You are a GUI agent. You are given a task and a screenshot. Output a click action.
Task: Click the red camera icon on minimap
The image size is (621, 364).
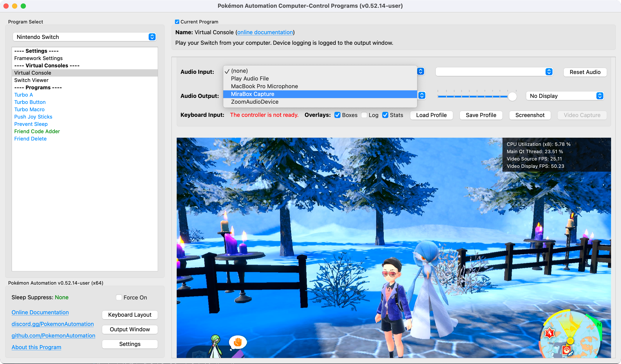(566, 350)
